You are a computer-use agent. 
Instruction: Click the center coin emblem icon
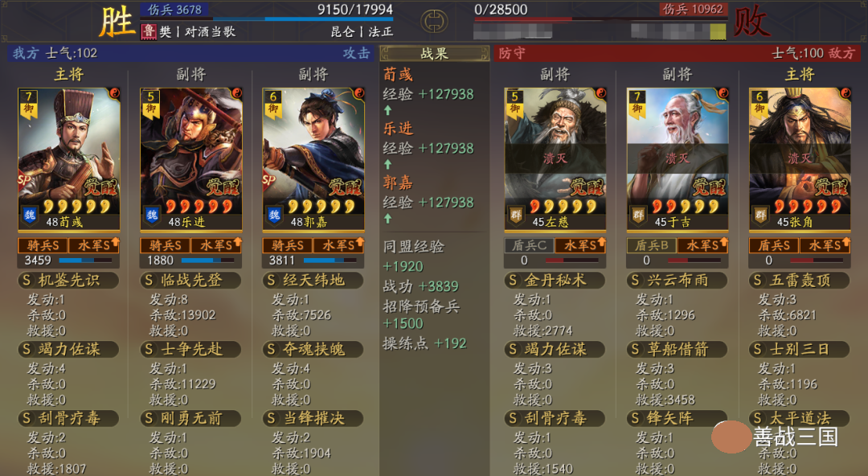tap(434, 21)
